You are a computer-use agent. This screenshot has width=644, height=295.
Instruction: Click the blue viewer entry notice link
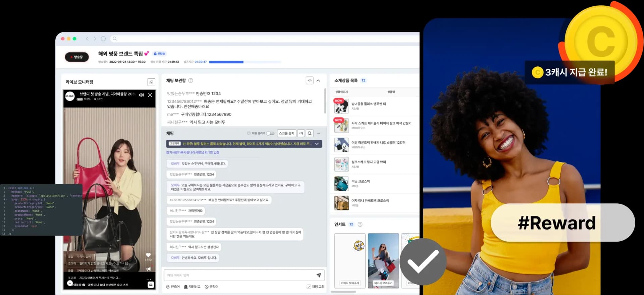(193, 152)
